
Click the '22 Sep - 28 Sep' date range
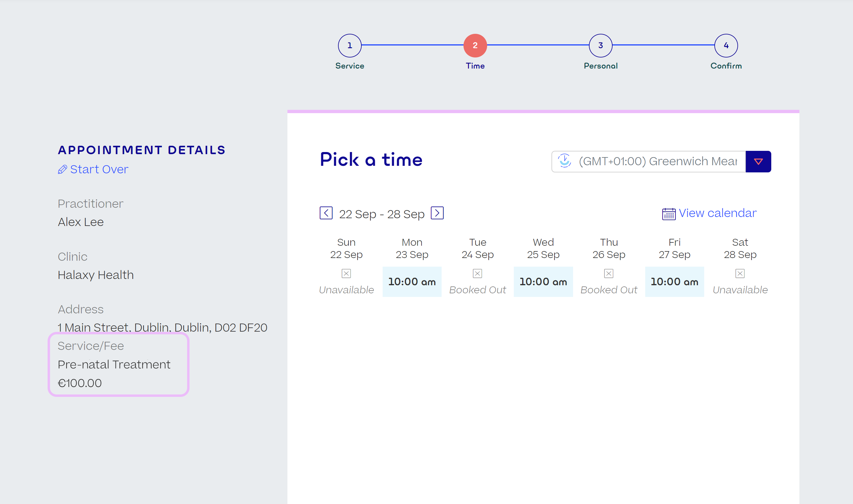pyautogui.click(x=381, y=214)
